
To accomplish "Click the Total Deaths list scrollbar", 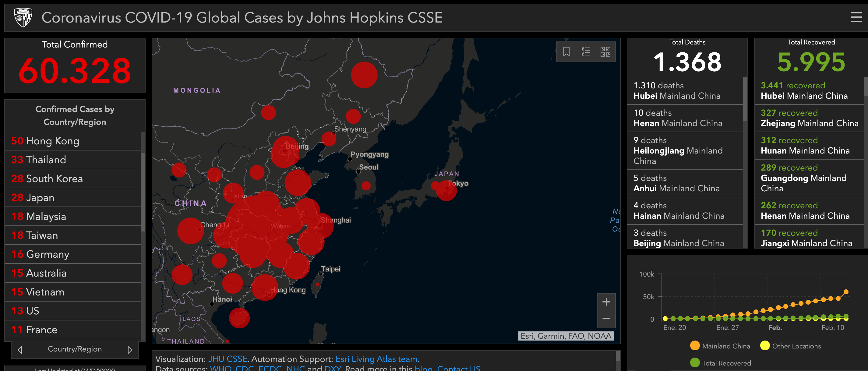I will [745, 99].
